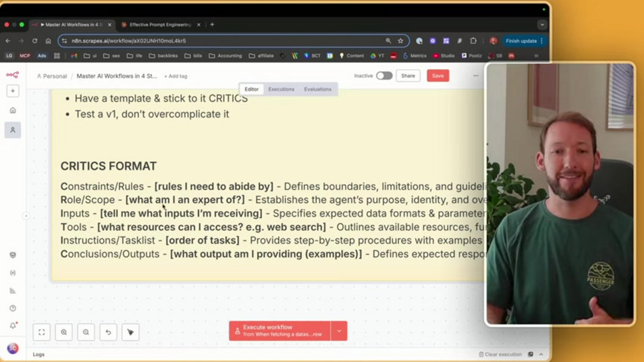This screenshot has width=644, height=362.
Task: Click the fit-to-view icon on the canvas
Action: click(x=42, y=332)
